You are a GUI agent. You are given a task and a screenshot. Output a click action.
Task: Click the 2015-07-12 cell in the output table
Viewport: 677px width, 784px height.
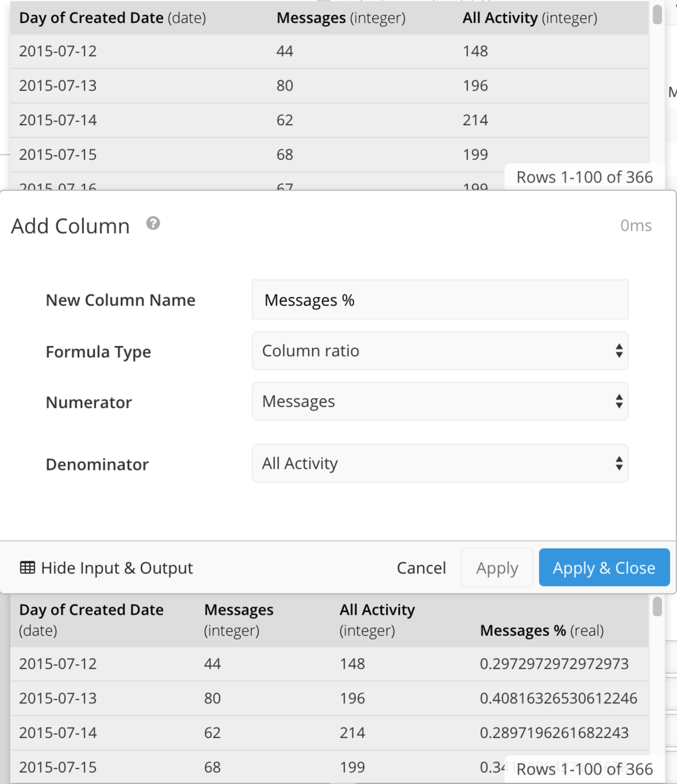58,663
